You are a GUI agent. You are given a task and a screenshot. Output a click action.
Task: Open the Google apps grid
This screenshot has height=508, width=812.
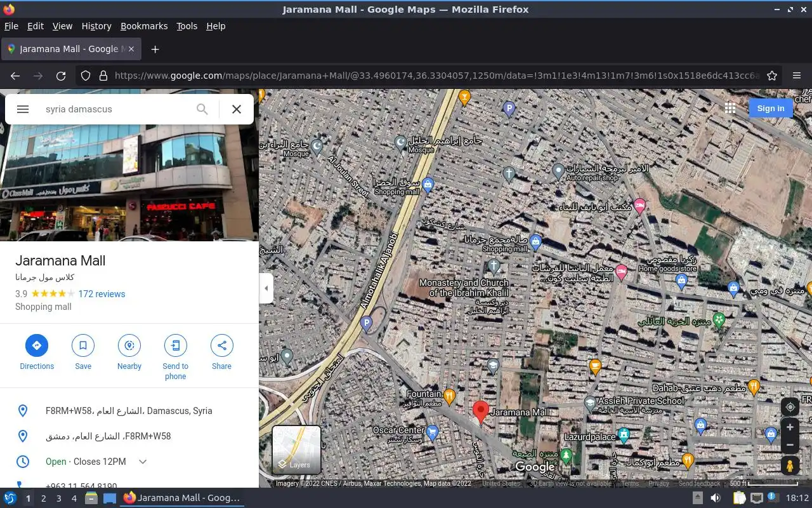(730, 109)
